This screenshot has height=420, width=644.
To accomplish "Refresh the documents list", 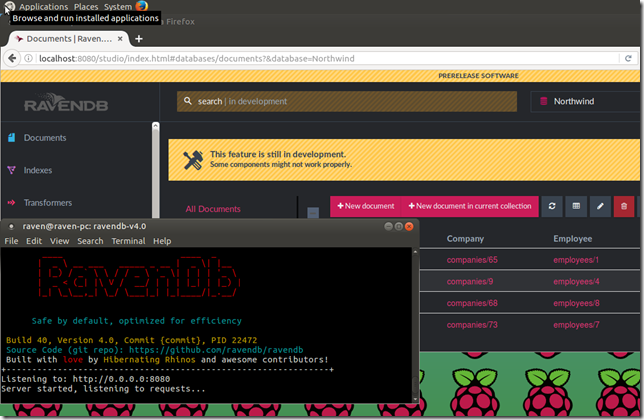I will click(x=552, y=206).
